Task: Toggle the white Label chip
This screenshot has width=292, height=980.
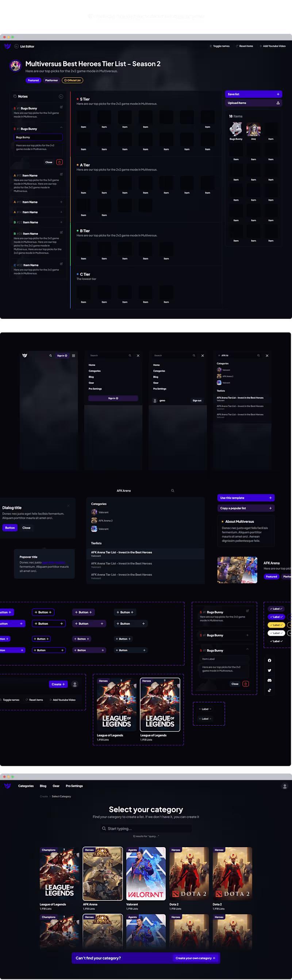Action: tap(276, 633)
